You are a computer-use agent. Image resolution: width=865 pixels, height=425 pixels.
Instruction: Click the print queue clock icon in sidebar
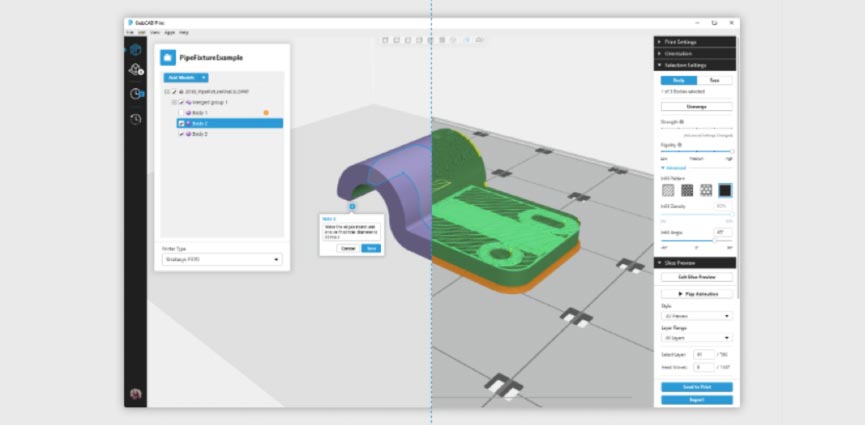(136, 94)
